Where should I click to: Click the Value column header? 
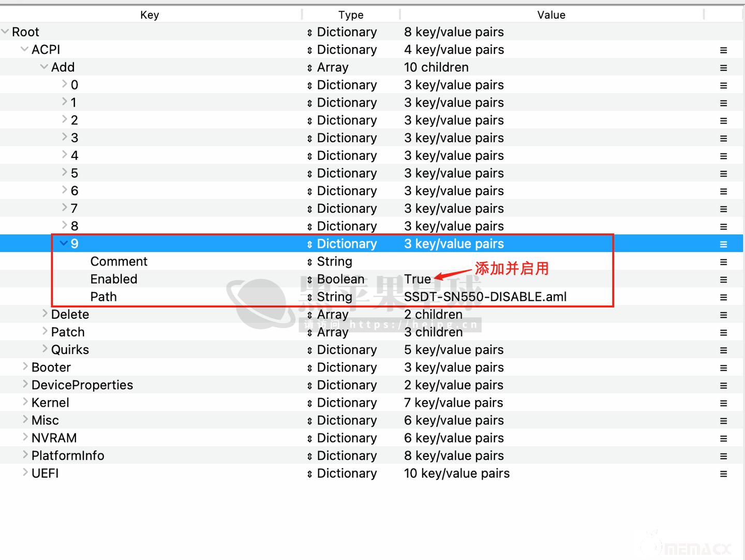click(x=551, y=15)
